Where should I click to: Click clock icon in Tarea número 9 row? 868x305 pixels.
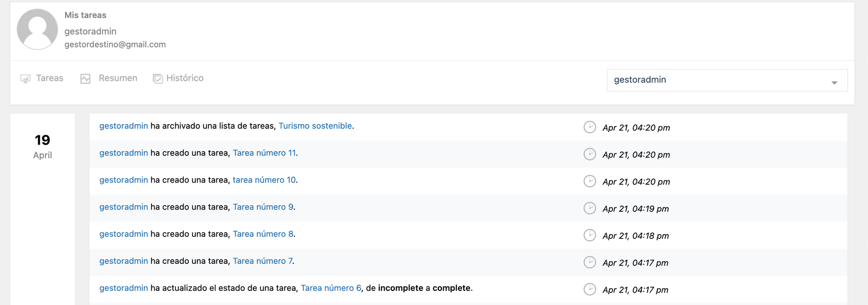[590, 208]
